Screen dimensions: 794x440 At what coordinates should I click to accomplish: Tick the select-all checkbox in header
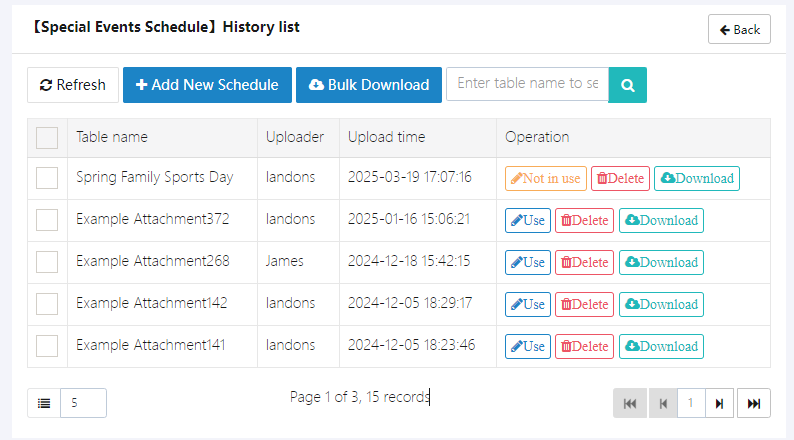47,138
